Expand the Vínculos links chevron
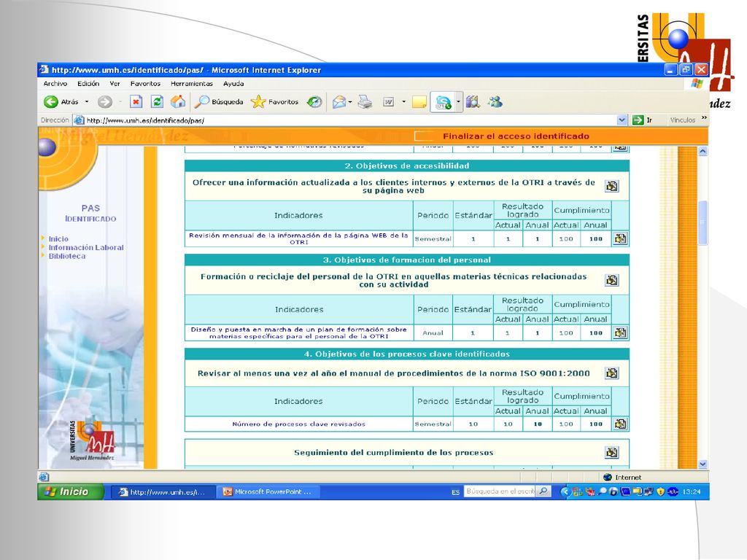 (704, 118)
